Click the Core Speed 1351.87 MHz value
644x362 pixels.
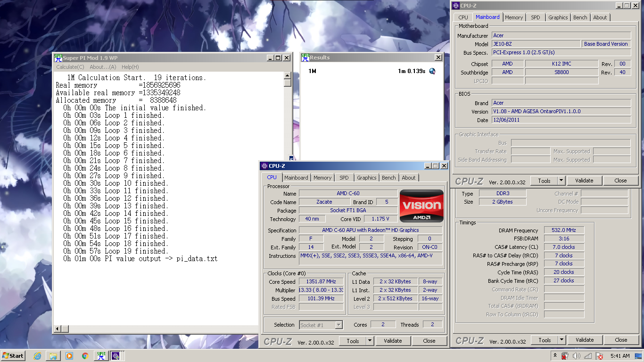pyautogui.click(x=321, y=282)
